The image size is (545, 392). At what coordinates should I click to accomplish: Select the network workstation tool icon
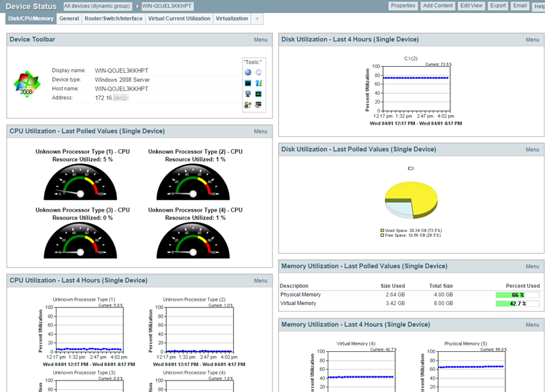[x=248, y=104]
